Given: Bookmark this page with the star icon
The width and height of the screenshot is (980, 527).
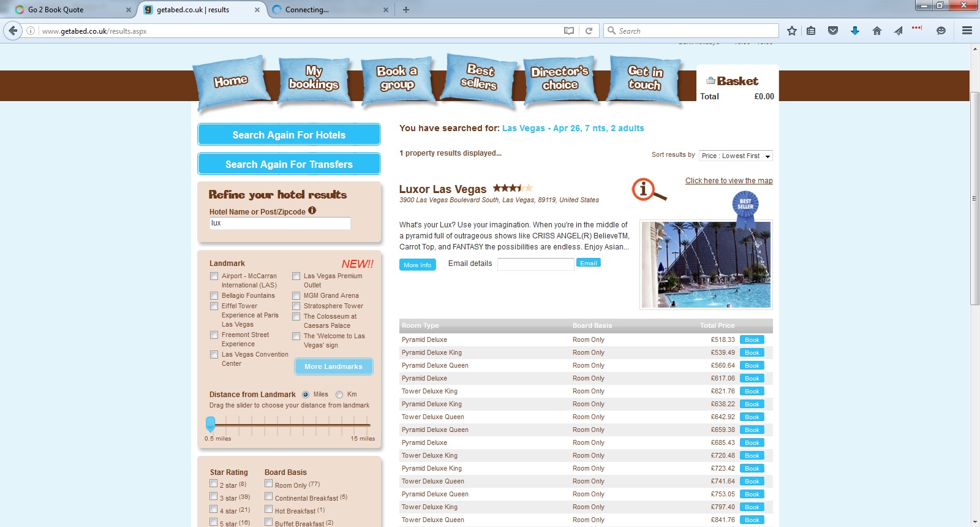Looking at the screenshot, I should (792, 31).
